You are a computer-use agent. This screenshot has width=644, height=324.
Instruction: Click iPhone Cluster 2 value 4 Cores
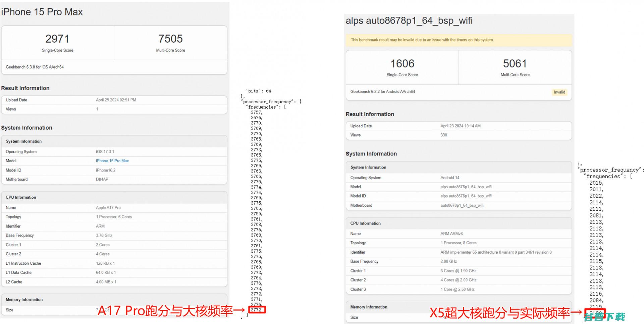click(x=103, y=254)
